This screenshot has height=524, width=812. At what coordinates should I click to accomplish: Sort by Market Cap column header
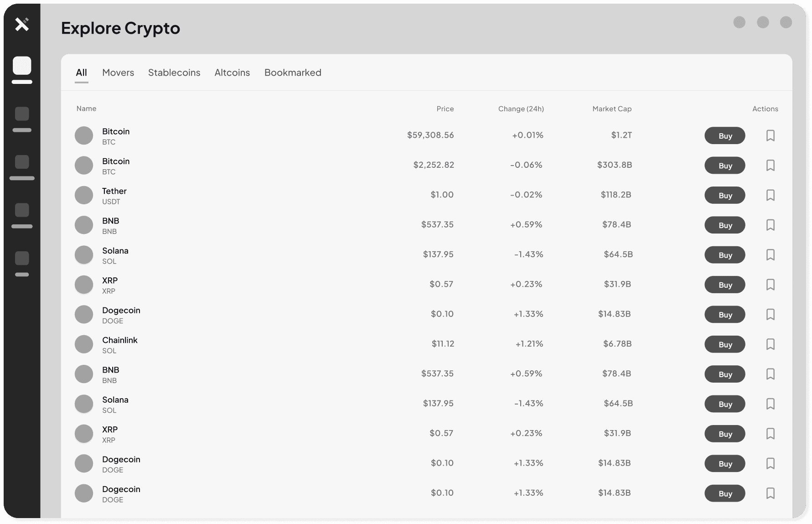[x=612, y=109]
